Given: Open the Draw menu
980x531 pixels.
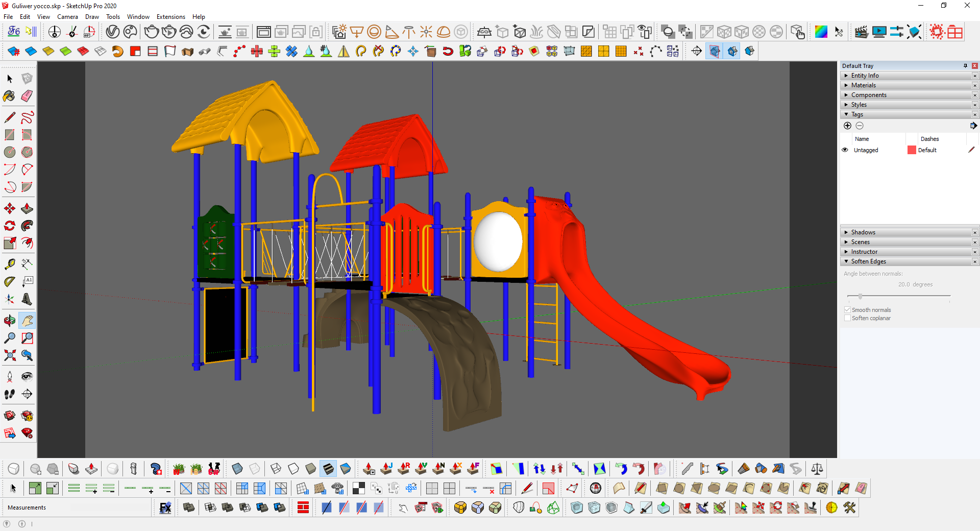Looking at the screenshot, I should coord(92,17).
